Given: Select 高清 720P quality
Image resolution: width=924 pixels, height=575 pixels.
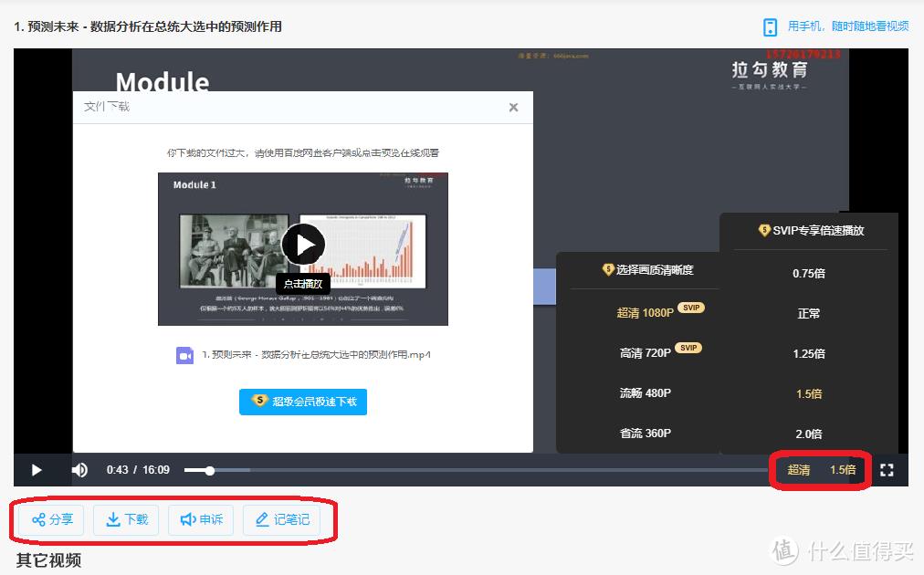Looking at the screenshot, I should coord(645,352).
